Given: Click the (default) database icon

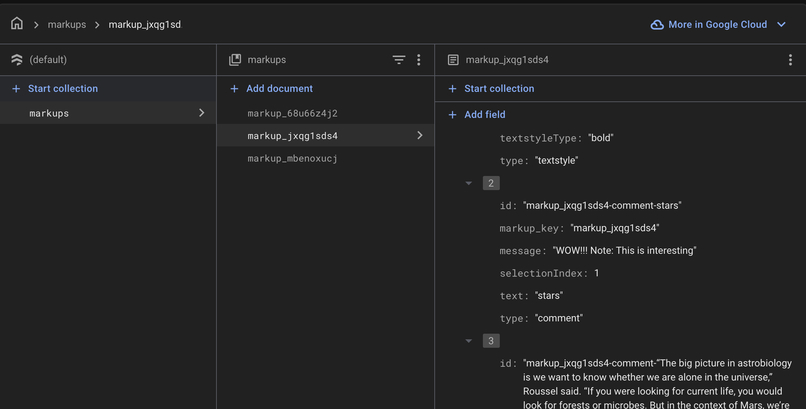Looking at the screenshot, I should (x=17, y=60).
